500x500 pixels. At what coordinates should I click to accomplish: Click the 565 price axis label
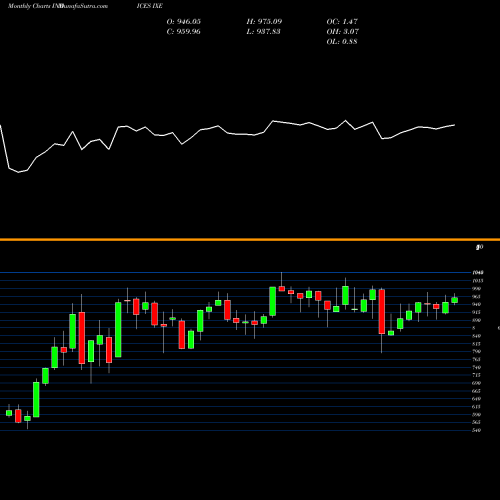tap(477, 422)
